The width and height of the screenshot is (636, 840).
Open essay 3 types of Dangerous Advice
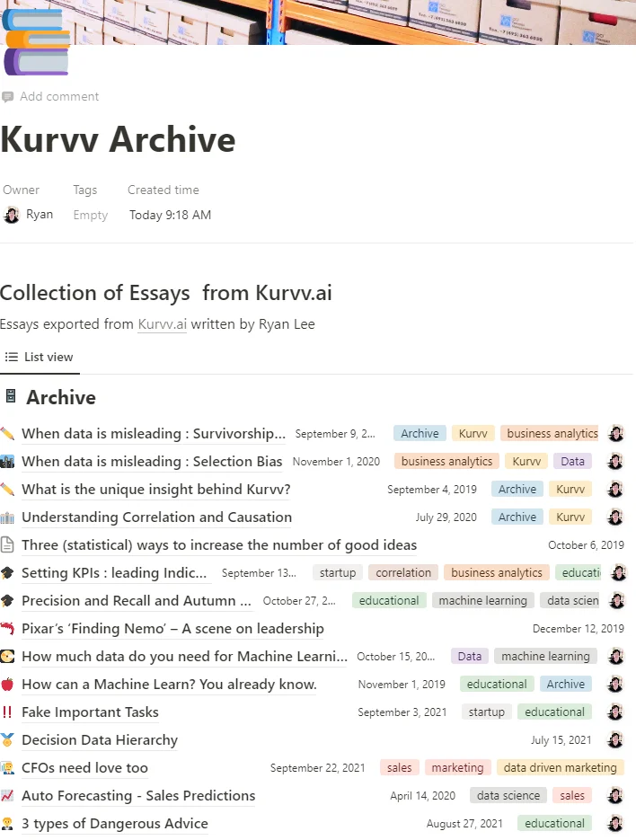[x=115, y=824]
